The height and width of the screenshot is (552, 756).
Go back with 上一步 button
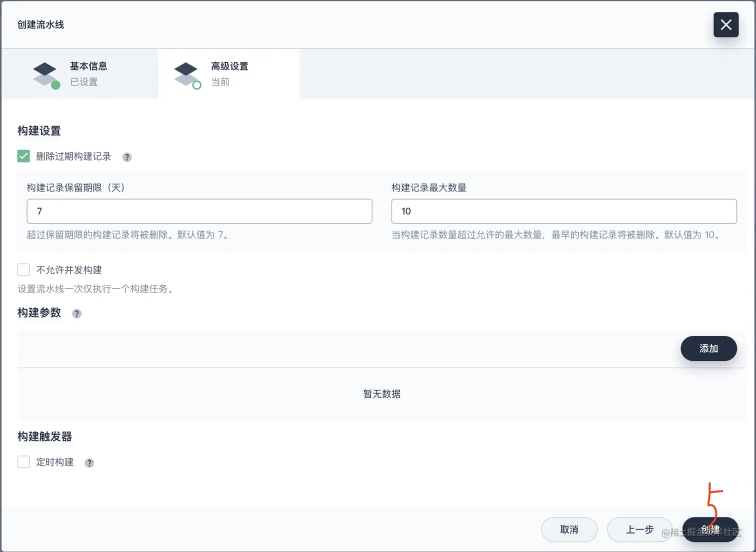tap(639, 529)
